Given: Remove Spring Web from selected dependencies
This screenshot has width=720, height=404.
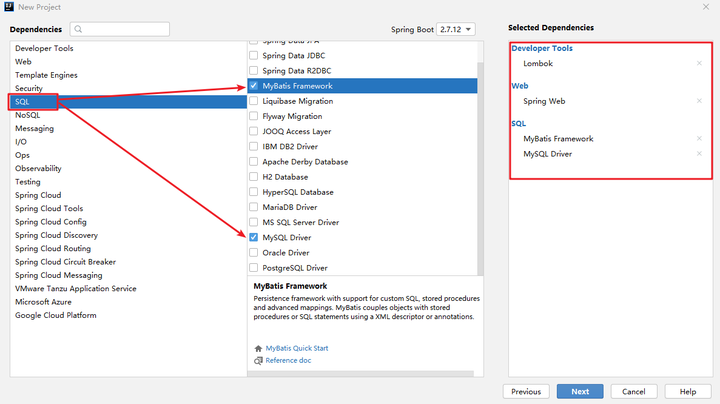Looking at the screenshot, I should click(699, 101).
